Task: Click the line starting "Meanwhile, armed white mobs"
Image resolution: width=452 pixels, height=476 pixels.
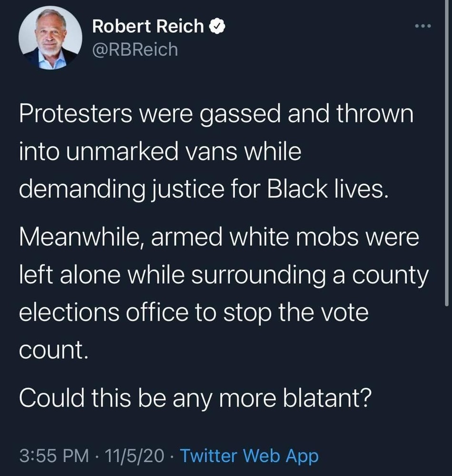Action: click(x=219, y=238)
